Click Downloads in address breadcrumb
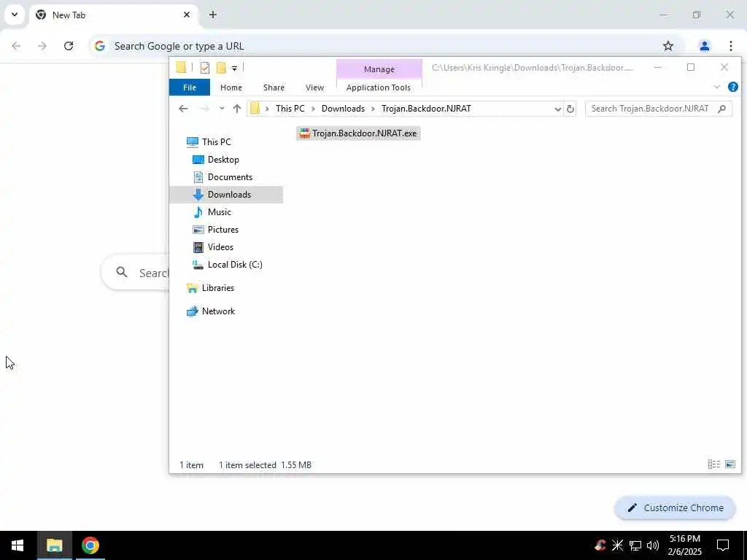This screenshot has width=747, height=560. [343, 109]
